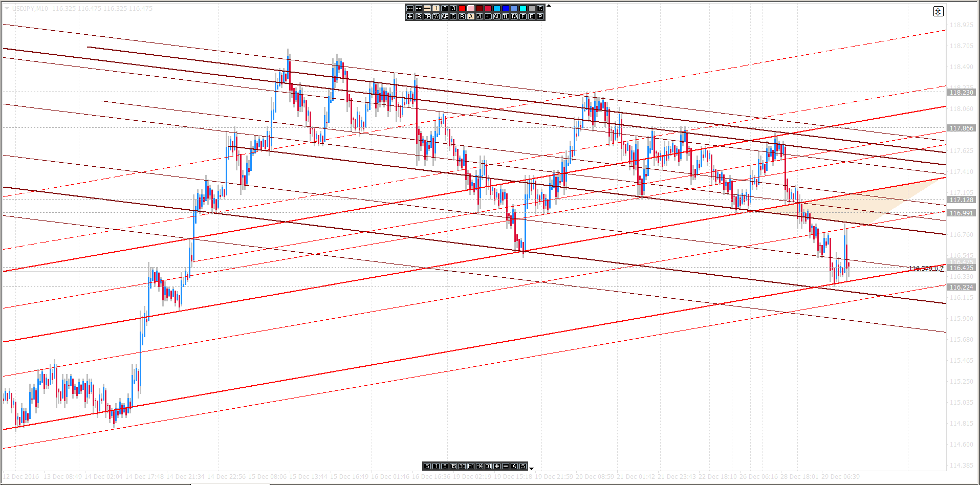Click the C button beside gray swatch
Viewport: 980px width, 485px height.
pos(540,8)
